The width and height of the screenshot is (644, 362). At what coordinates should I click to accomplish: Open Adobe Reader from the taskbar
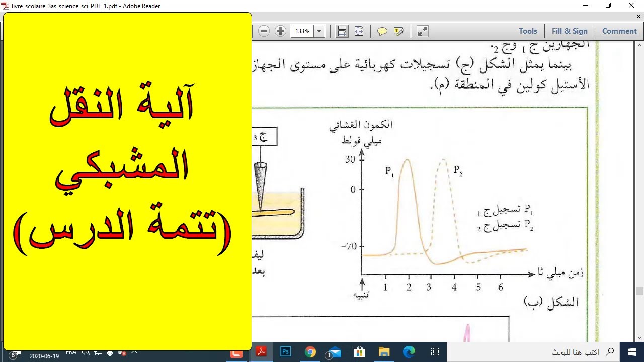(262, 352)
